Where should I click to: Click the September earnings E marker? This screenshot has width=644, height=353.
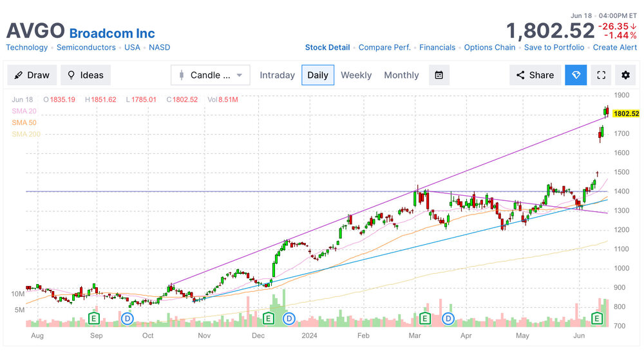95,318
